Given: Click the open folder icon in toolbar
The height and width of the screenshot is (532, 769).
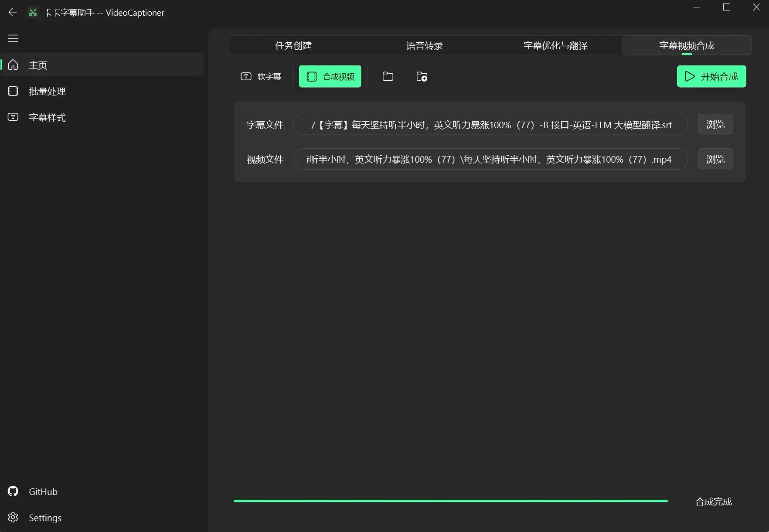Looking at the screenshot, I should (x=388, y=76).
